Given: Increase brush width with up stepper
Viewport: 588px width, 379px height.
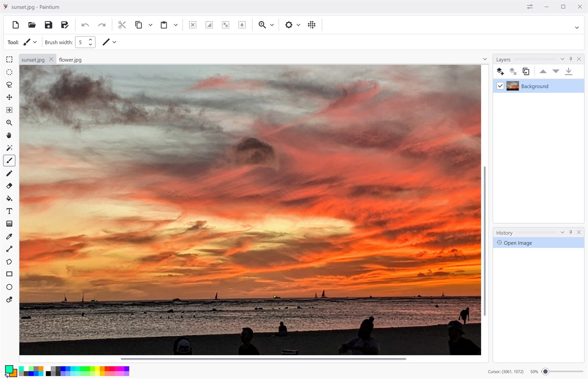Looking at the screenshot, I should 91,40.
